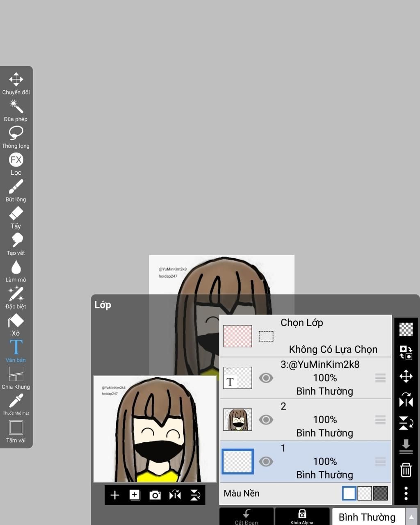Image resolution: width=420 pixels, height=525 pixels.
Task: Choose dark transparent background swatch
Action: click(380, 493)
